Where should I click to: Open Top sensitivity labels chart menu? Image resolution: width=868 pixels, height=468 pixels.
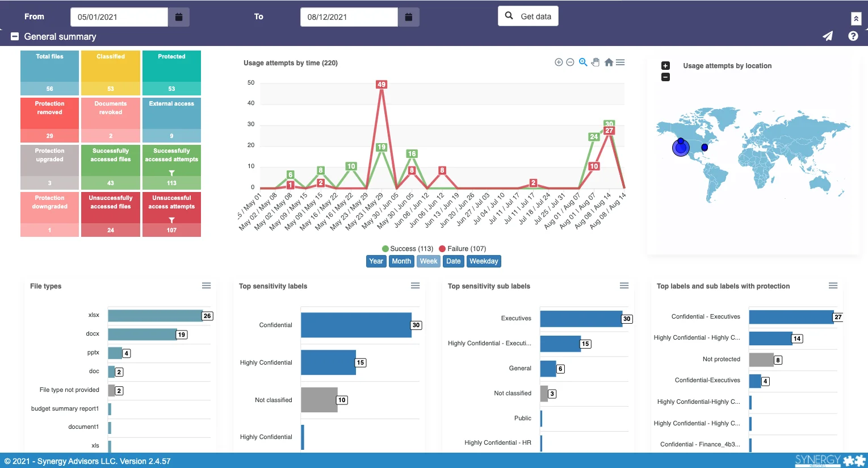[x=416, y=286]
